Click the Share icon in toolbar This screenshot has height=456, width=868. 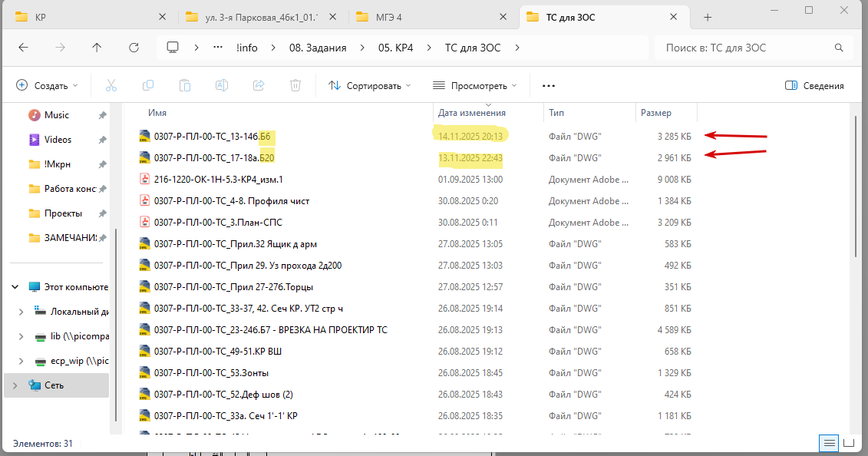click(259, 85)
